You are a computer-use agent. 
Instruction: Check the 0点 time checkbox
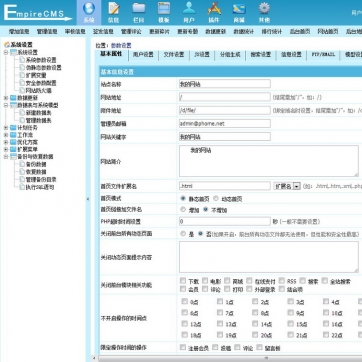pos(185,301)
